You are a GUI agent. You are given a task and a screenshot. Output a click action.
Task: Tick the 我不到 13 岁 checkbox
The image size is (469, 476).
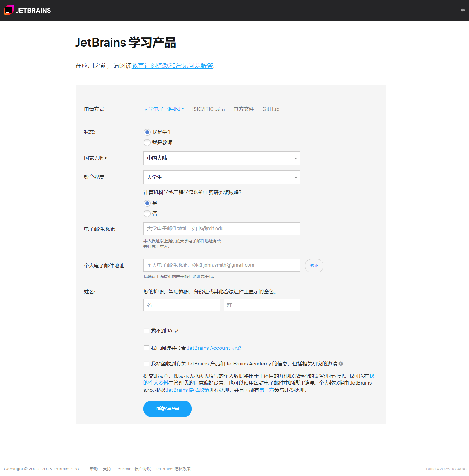[146, 330]
